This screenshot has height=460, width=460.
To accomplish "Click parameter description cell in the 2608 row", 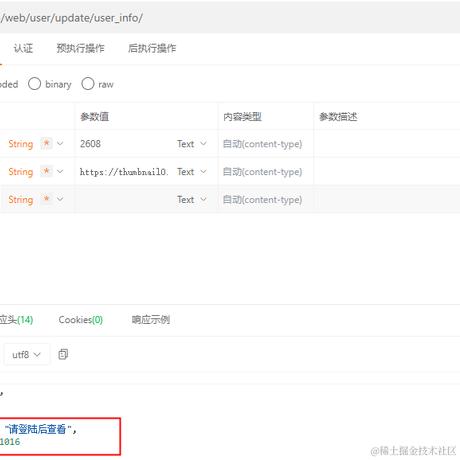I will [387, 144].
